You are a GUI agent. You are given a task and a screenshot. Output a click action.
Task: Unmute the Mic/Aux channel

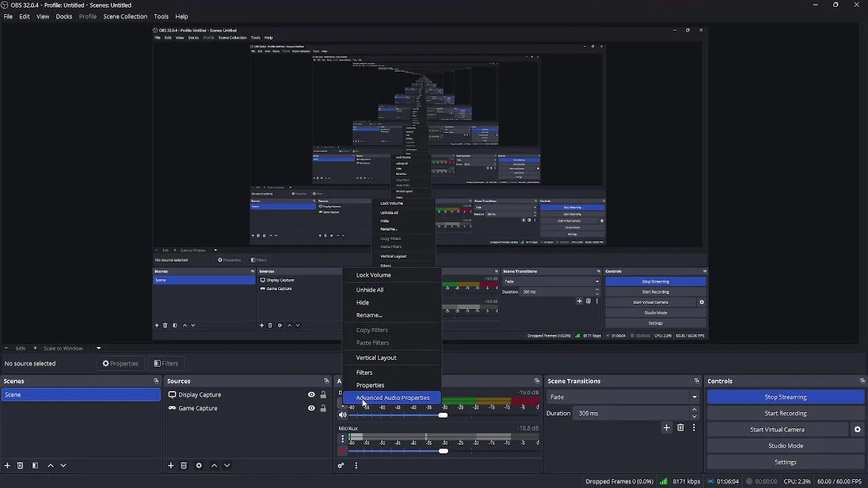click(342, 451)
